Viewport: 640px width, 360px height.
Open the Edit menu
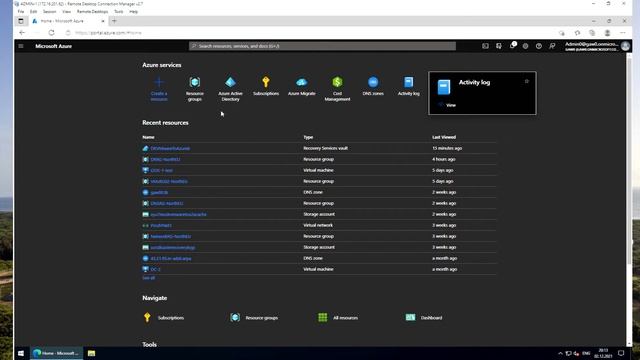tap(33, 11)
